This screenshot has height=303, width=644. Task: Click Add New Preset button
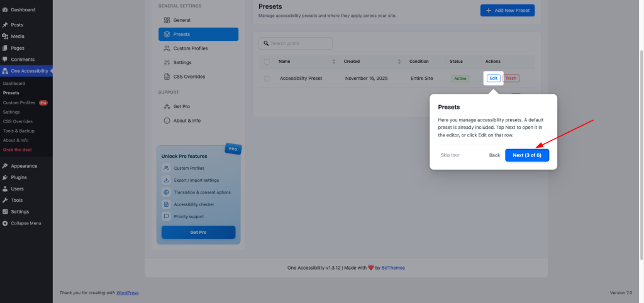(x=508, y=10)
